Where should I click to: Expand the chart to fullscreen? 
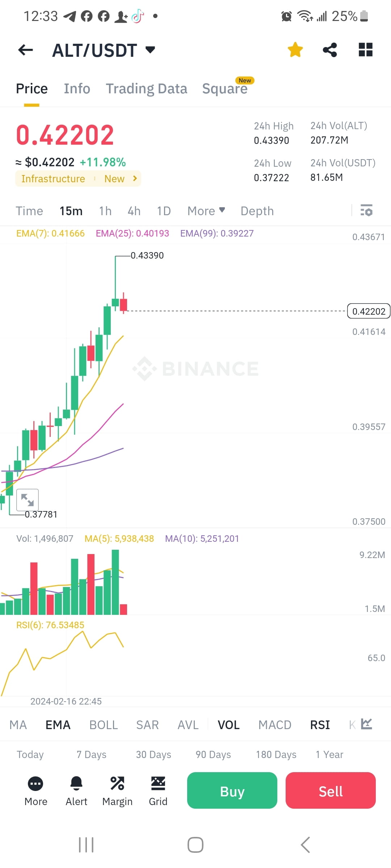(x=28, y=500)
